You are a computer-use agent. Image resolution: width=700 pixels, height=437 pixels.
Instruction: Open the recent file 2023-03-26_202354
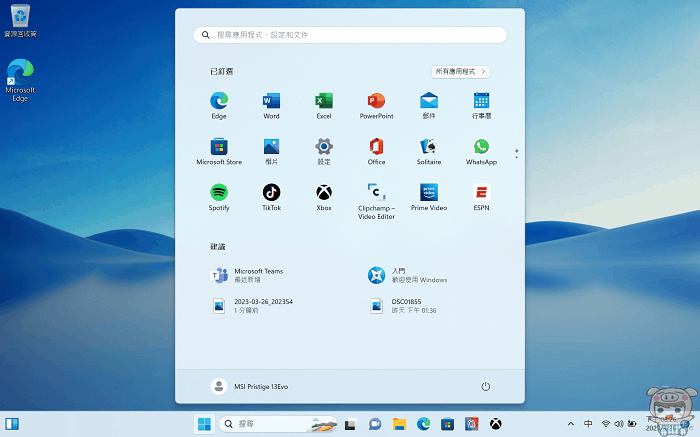252,306
